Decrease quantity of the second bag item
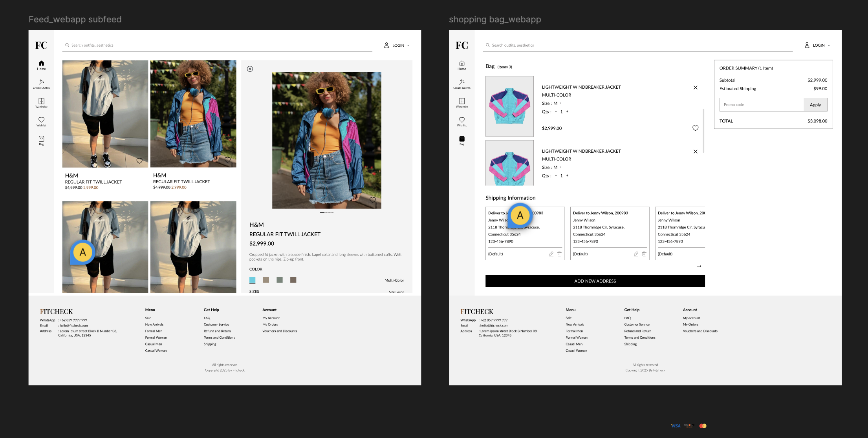868x438 pixels. pos(556,176)
